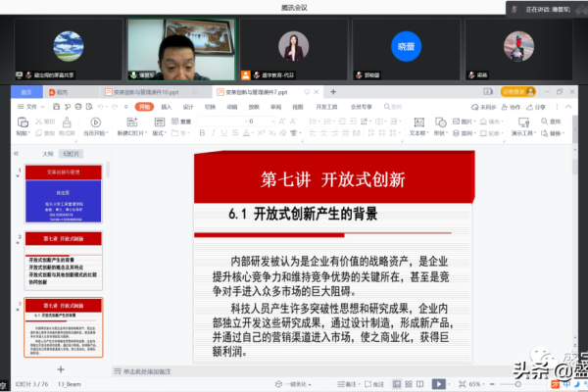Open the Animation ribbon tab
This screenshot has width=588, height=392.
[231, 107]
